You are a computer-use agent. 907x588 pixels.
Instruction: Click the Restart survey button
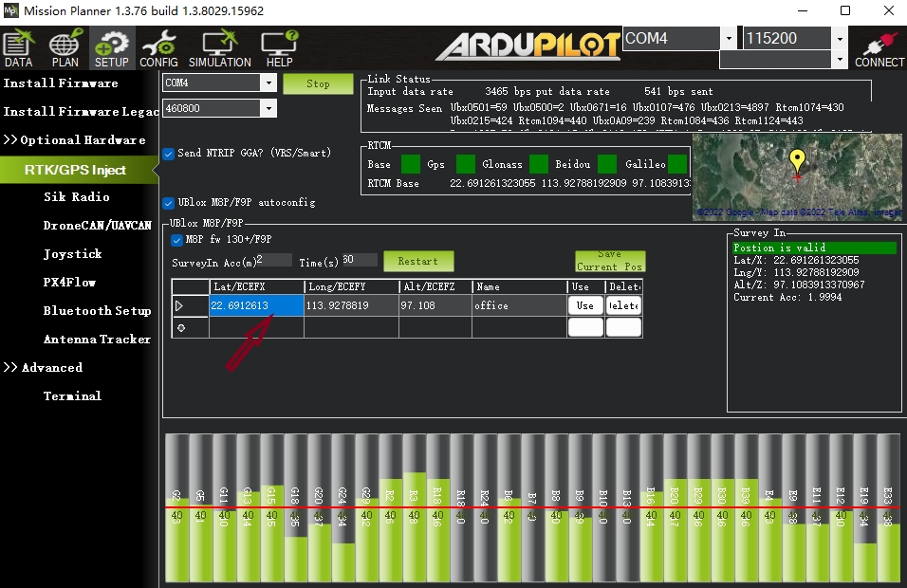pos(417,261)
